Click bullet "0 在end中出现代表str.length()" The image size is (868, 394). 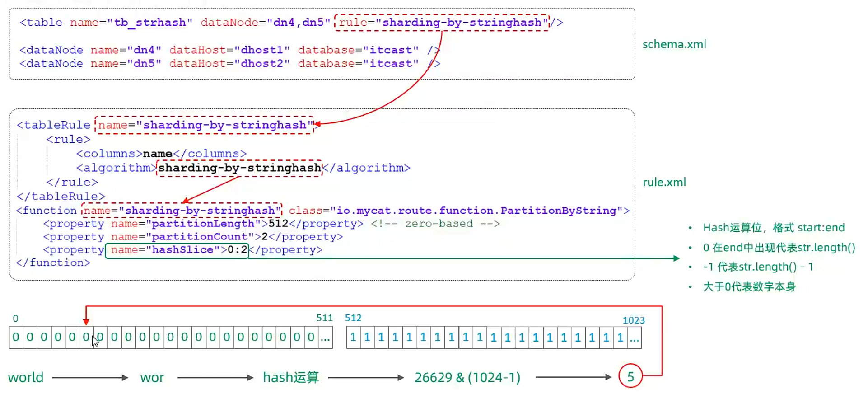(779, 248)
